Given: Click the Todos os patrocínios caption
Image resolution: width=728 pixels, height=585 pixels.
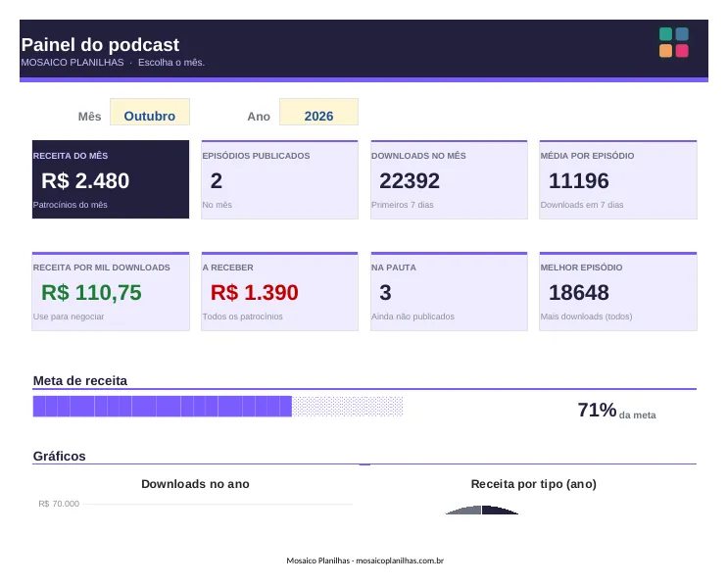Looking at the screenshot, I should (x=242, y=317).
